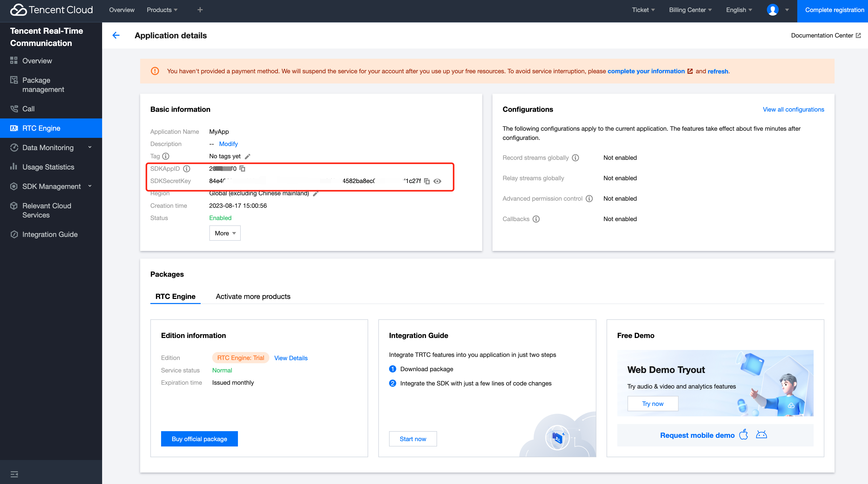Copy the SDKAppID value
The width and height of the screenshot is (868, 484).
tap(242, 168)
